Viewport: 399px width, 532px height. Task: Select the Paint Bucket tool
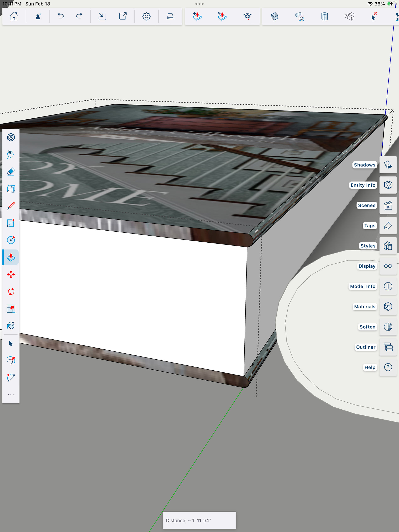pos(11,326)
